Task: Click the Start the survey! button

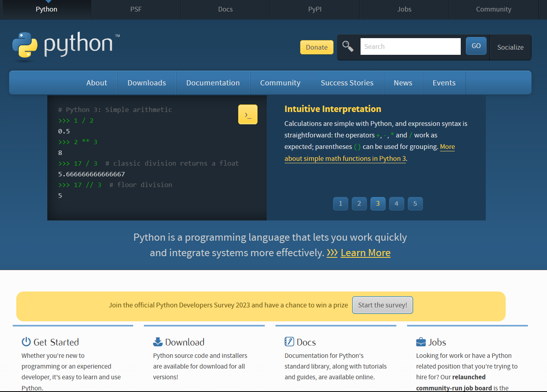Action: click(382, 305)
